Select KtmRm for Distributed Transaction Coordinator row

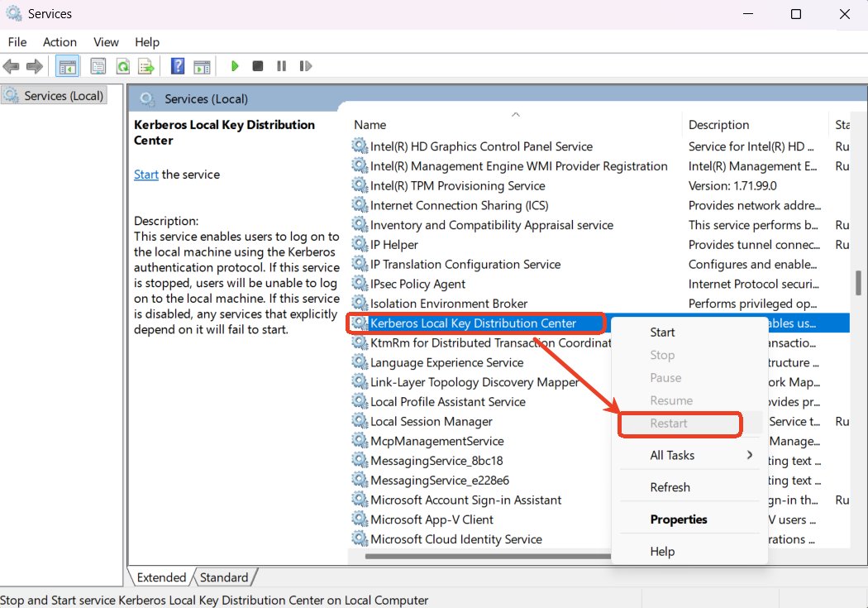pos(490,342)
